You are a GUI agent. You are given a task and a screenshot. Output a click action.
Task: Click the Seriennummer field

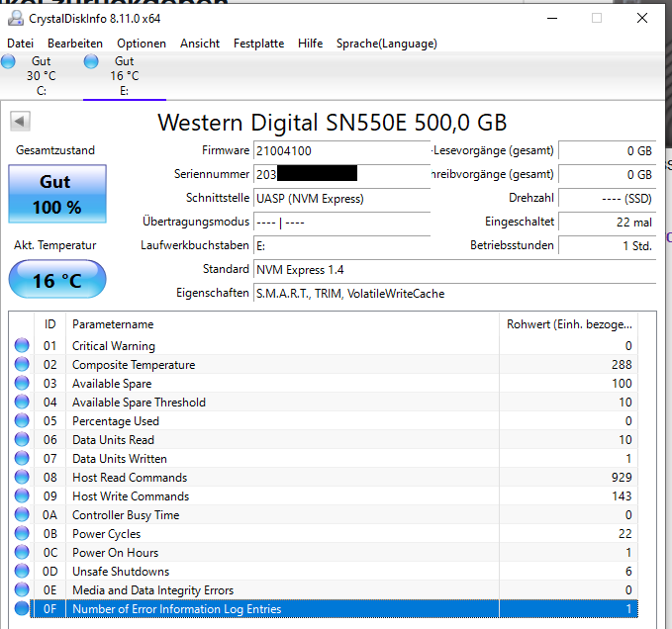(x=341, y=174)
